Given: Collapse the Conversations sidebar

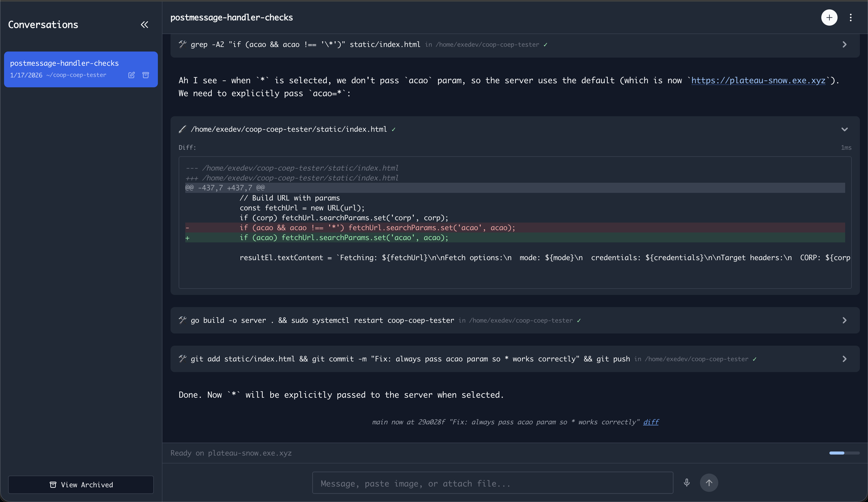Looking at the screenshot, I should [144, 24].
